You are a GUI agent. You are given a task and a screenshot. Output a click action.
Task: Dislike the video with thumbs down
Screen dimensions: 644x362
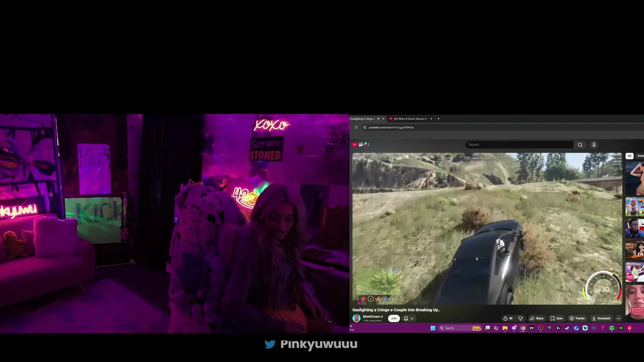[520, 318]
